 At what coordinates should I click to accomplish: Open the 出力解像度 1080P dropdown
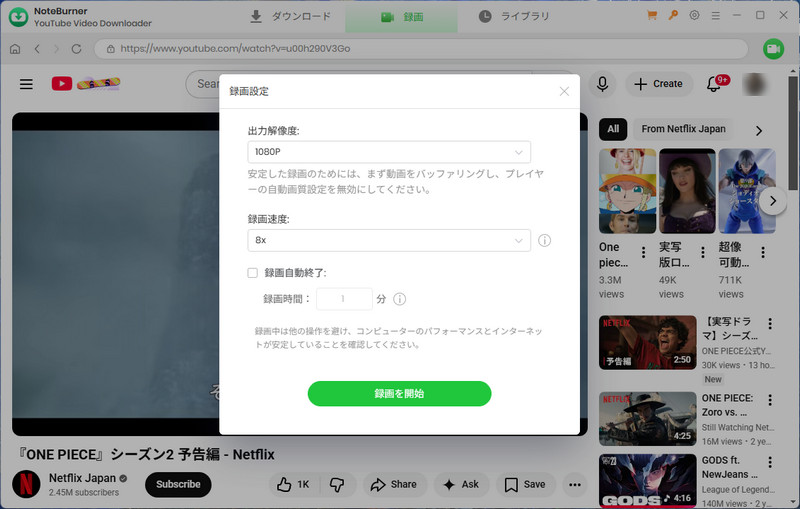pyautogui.click(x=389, y=152)
